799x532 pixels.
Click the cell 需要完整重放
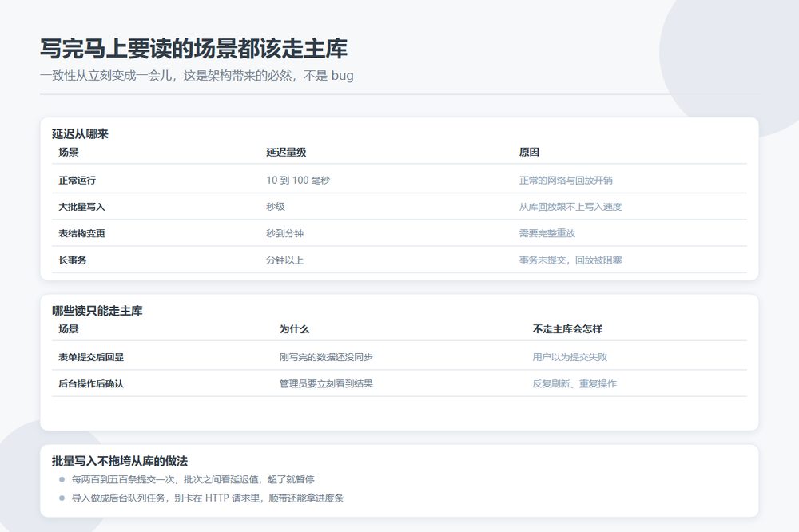pos(547,233)
